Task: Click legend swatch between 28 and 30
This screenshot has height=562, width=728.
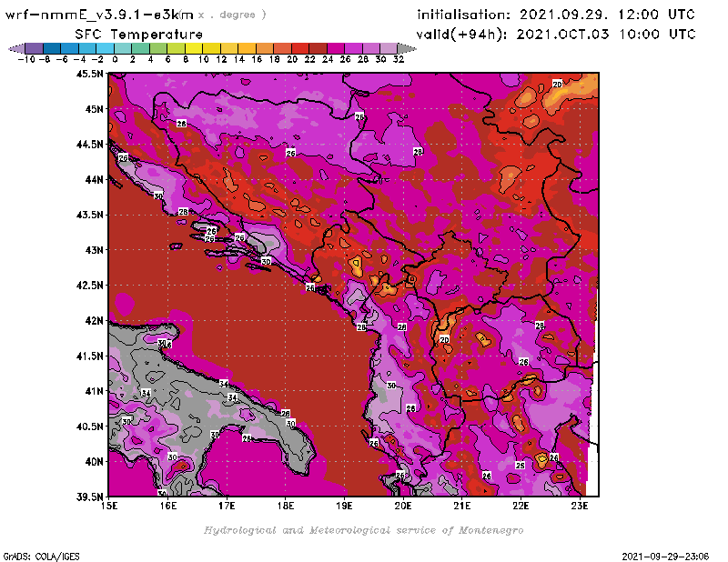Action: click(371, 48)
